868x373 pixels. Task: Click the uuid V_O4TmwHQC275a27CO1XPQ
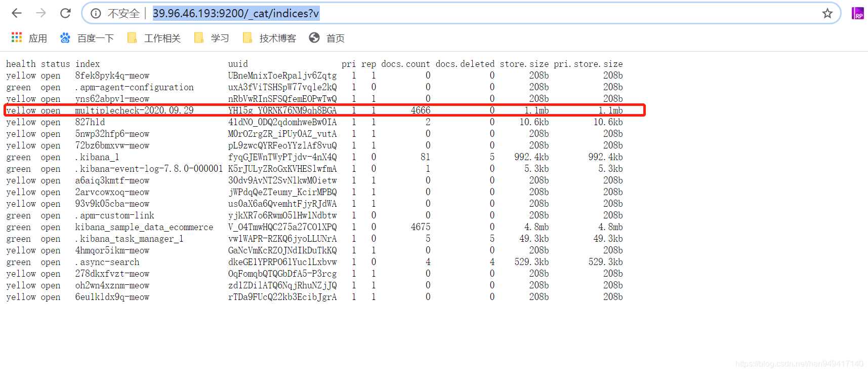pos(282,227)
